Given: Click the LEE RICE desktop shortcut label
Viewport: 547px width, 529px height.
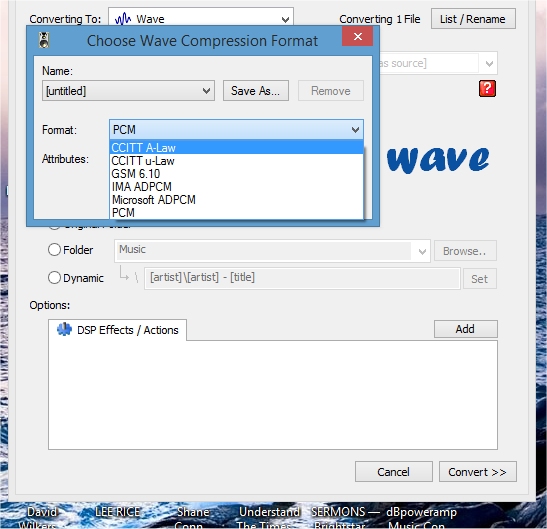Looking at the screenshot, I should tap(118, 512).
